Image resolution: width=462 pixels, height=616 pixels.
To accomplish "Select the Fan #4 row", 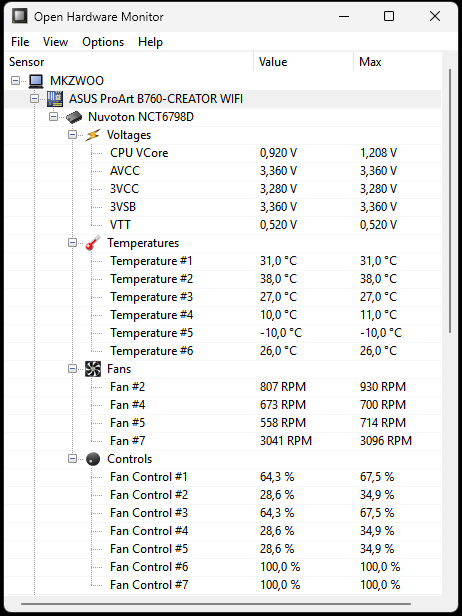I will 223,405.
